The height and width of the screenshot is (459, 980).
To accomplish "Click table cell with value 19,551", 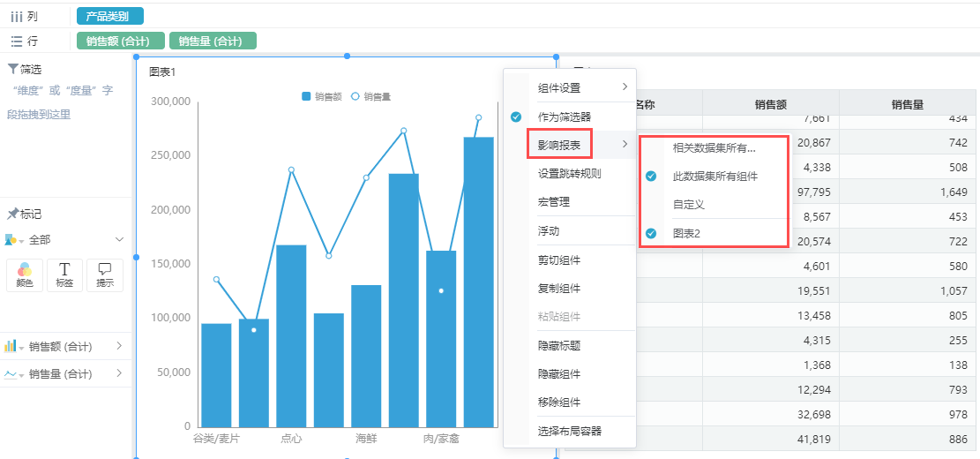I will point(771,290).
